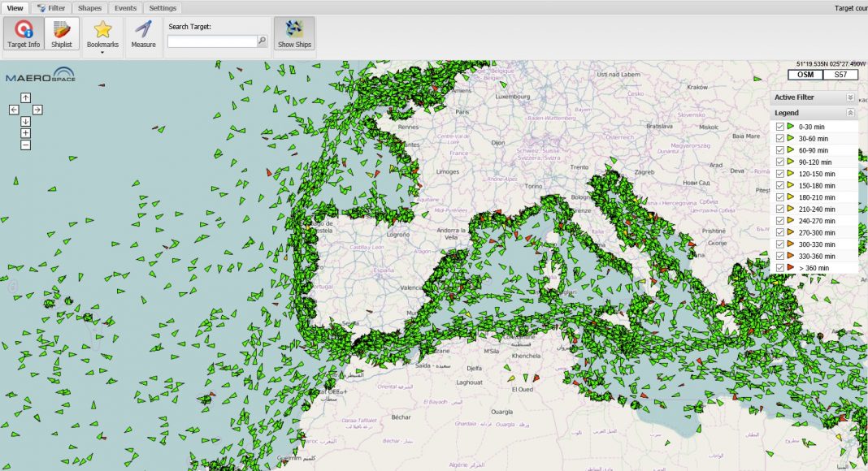Open the Settings tab
Image resolution: width=868 pixels, height=471 pixels.
pos(163,8)
